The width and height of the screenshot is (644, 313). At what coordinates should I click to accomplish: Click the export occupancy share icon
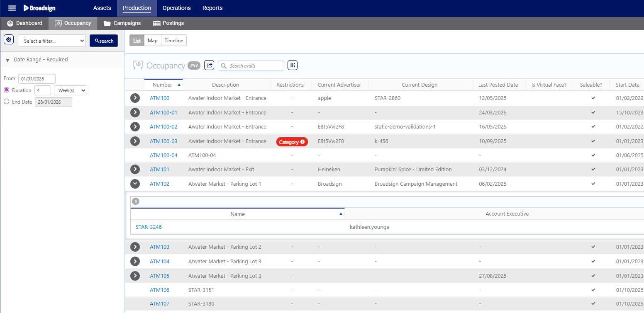point(209,65)
